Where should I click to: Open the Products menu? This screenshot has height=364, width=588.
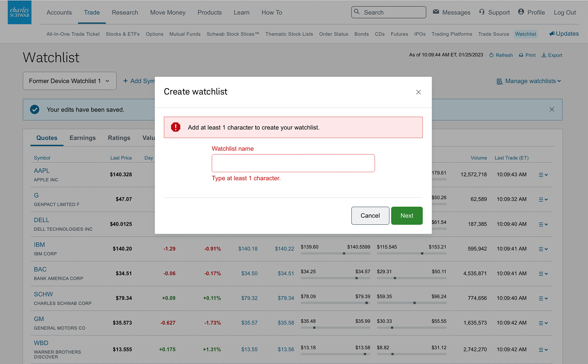point(209,12)
